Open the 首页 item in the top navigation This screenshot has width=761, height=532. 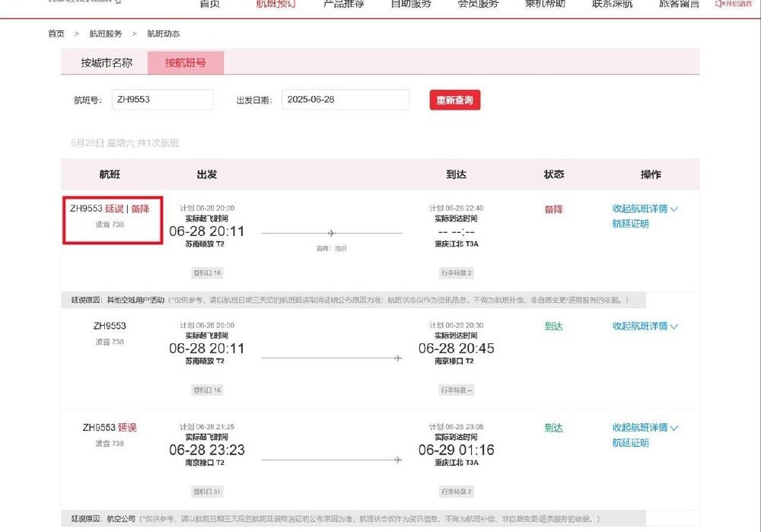210,4
